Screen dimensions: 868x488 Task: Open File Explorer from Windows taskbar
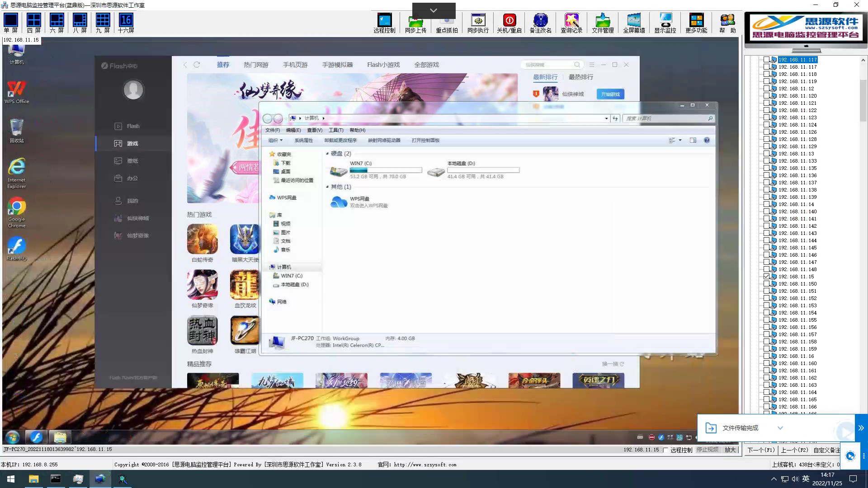coord(33,479)
